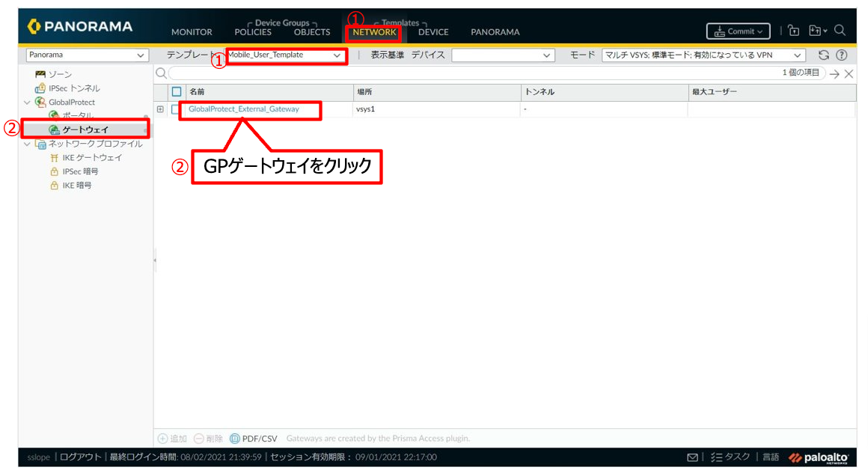Click the ゾーン icon
The height and width of the screenshot is (476, 868).
click(x=40, y=74)
